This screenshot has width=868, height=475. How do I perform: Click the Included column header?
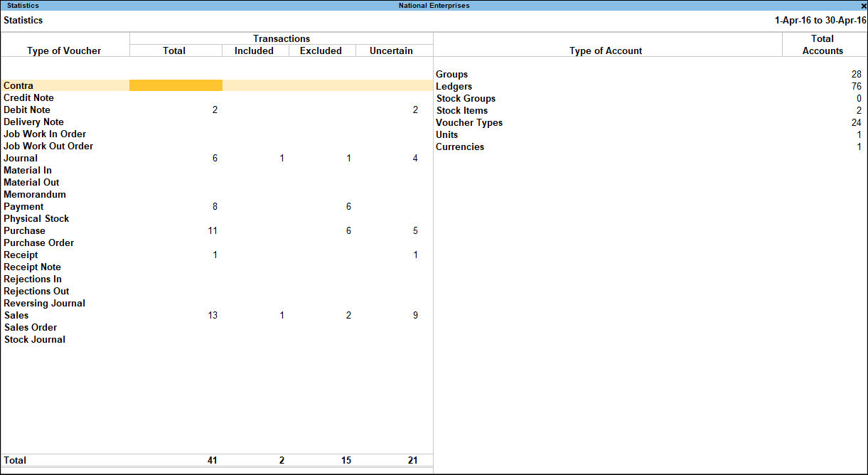(x=254, y=50)
